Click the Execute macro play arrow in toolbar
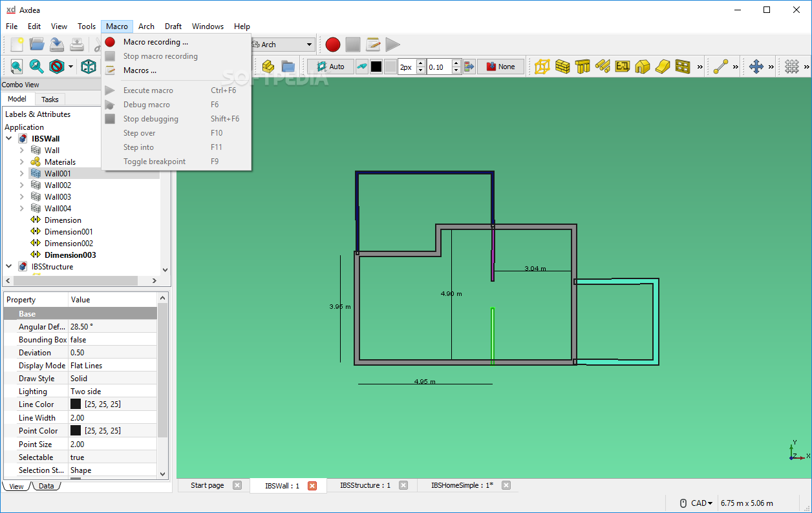This screenshot has width=812, height=513. [392, 45]
